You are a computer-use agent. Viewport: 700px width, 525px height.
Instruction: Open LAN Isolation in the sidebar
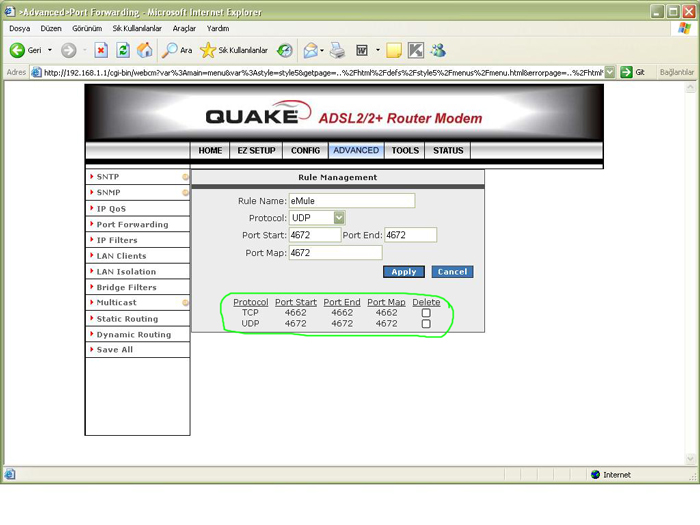(126, 271)
